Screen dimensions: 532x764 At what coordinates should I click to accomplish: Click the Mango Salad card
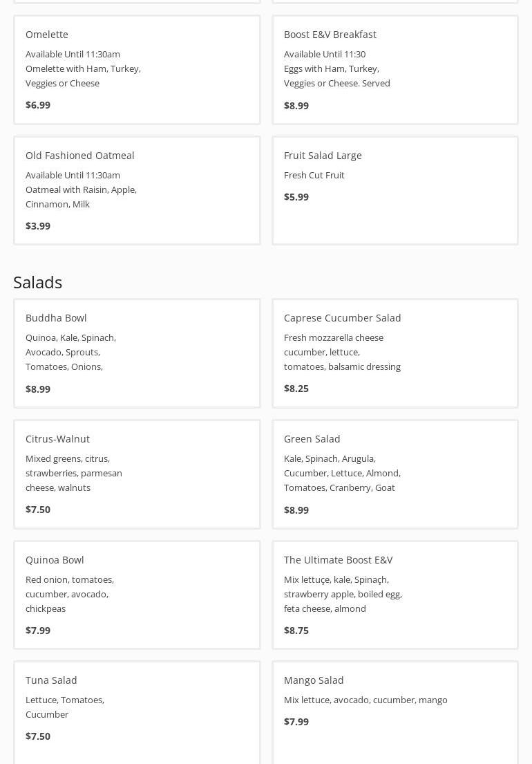395,712
